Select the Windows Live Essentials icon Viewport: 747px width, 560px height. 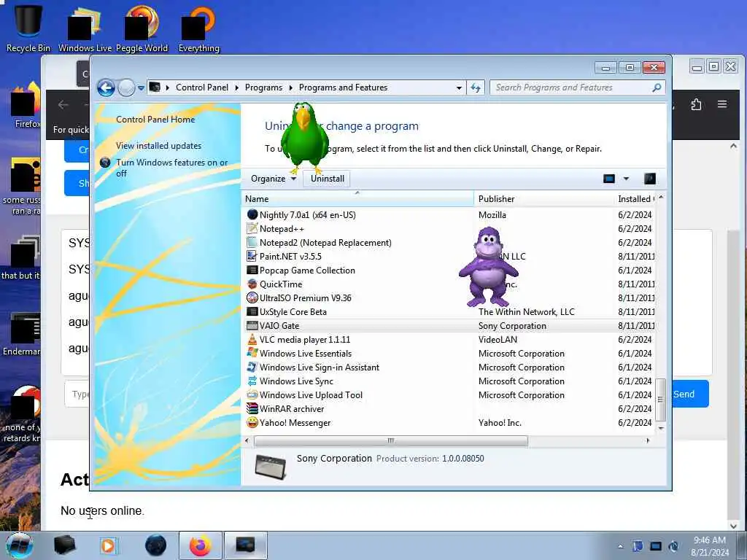[252, 354]
